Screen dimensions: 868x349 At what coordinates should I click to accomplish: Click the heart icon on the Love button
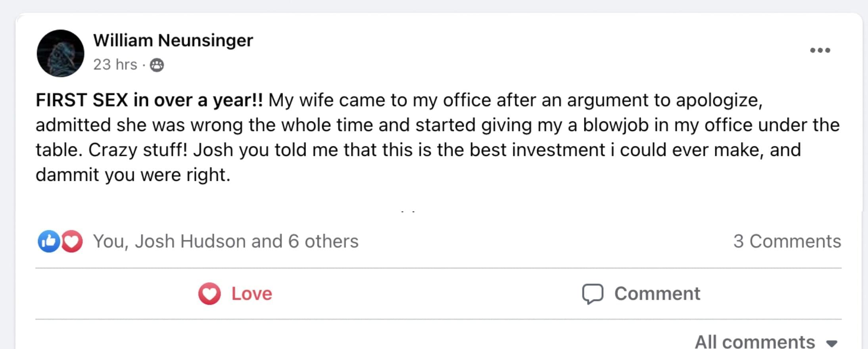[209, 294]
